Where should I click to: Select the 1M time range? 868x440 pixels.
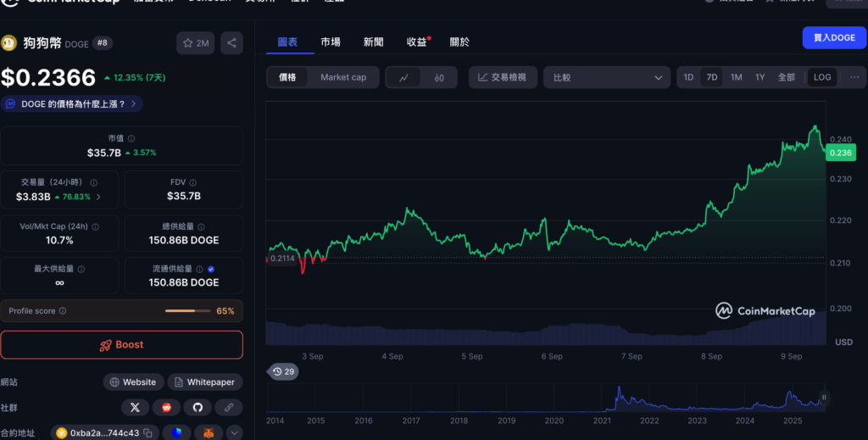point(737,77)
